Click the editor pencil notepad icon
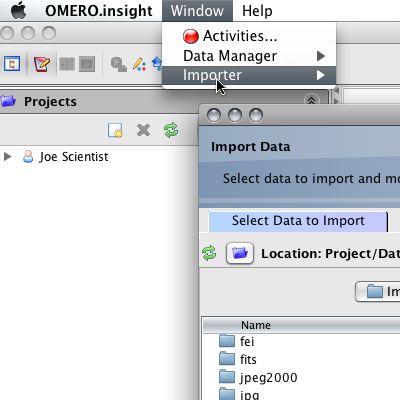 coord(42,63)
